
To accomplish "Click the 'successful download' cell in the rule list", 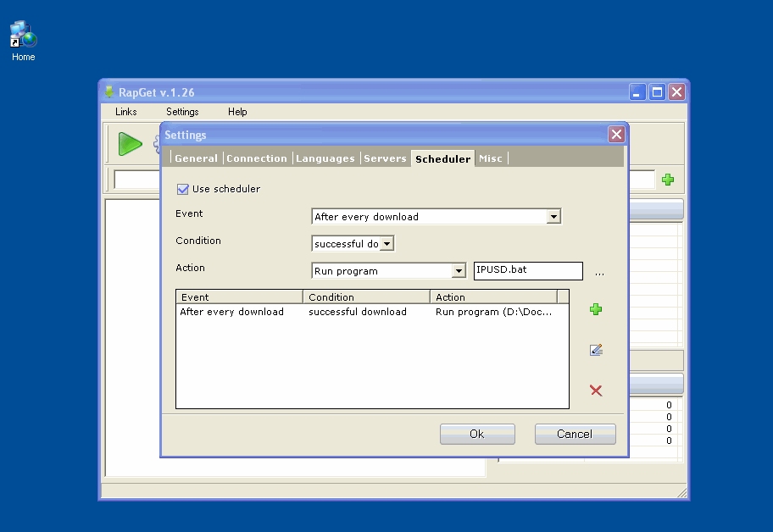I will pyautogui.click(x=358, y=312).
